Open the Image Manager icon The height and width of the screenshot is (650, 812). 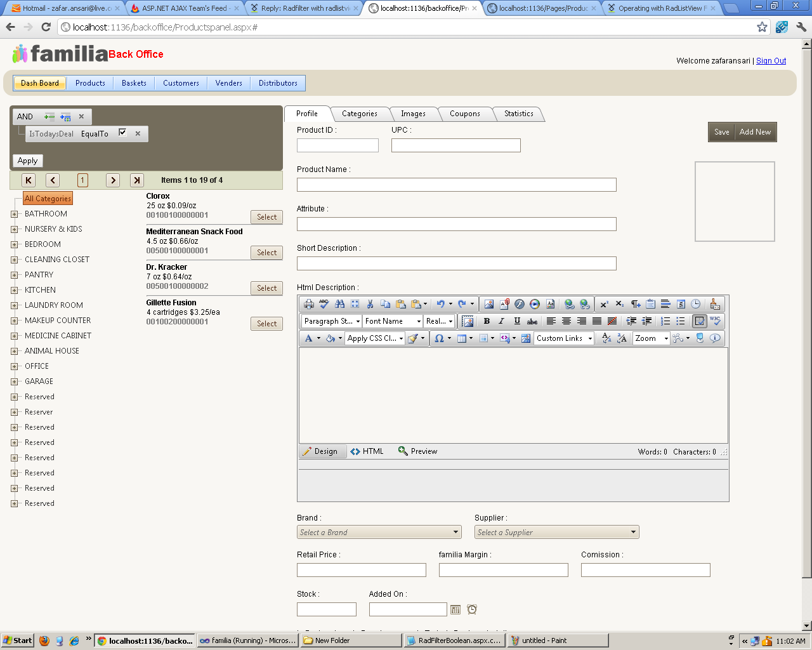click(x=489, y=304)
